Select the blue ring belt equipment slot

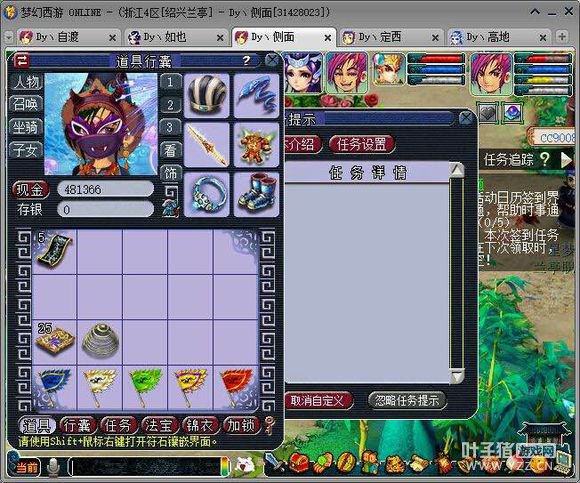[207, 194]
